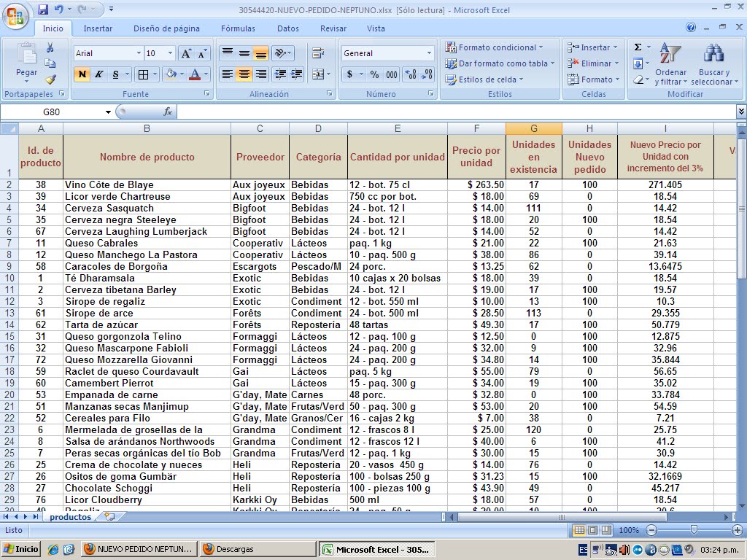
Task: Switch to Descargas taskbar window
Action: [x=258, y=549]
